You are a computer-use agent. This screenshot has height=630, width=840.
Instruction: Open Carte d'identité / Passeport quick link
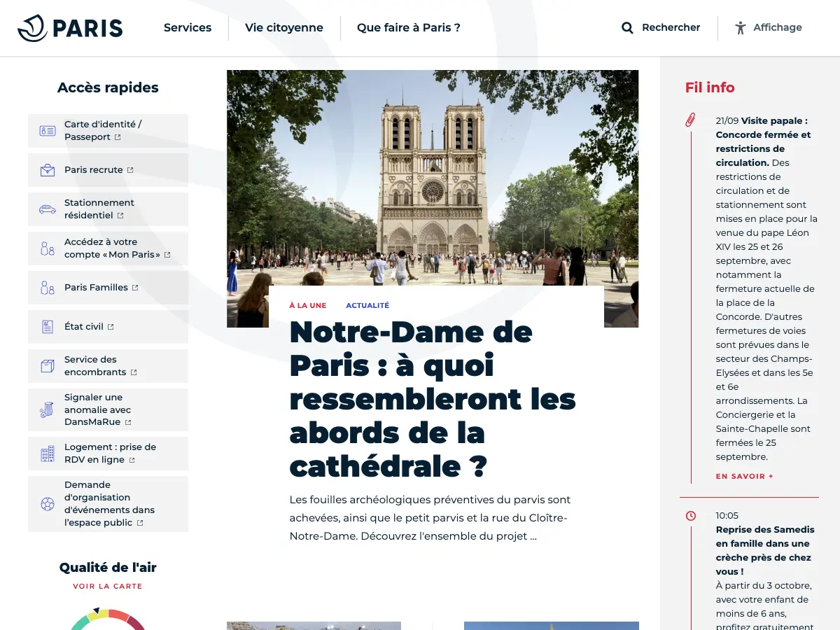point(108,131)
